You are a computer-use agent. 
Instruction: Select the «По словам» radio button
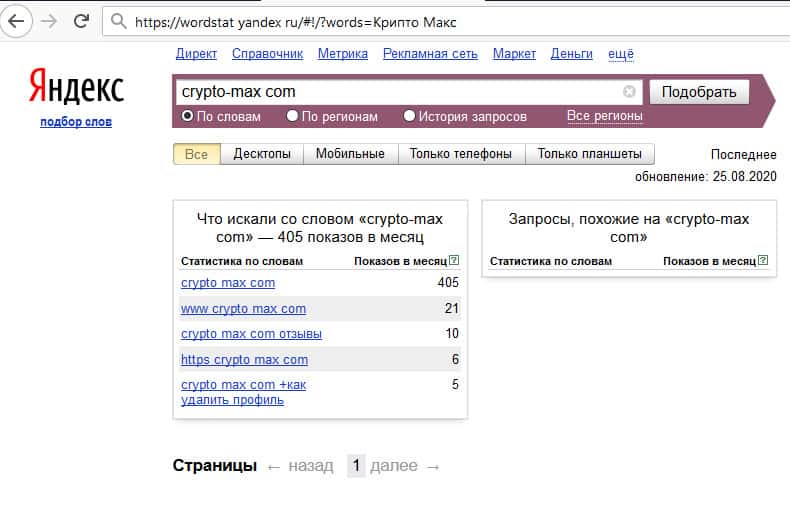click(x=187, y=117)
